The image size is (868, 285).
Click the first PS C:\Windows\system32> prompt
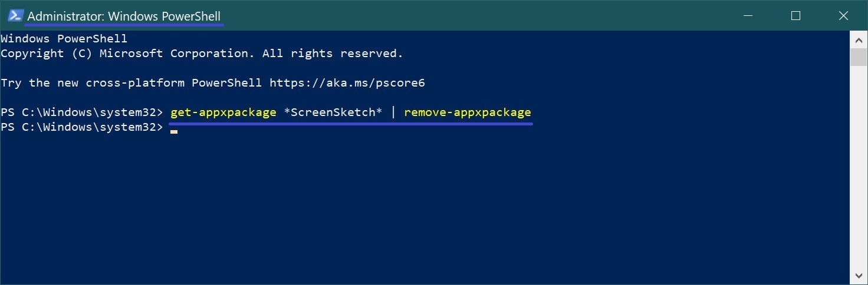click(x=81, y=112)
